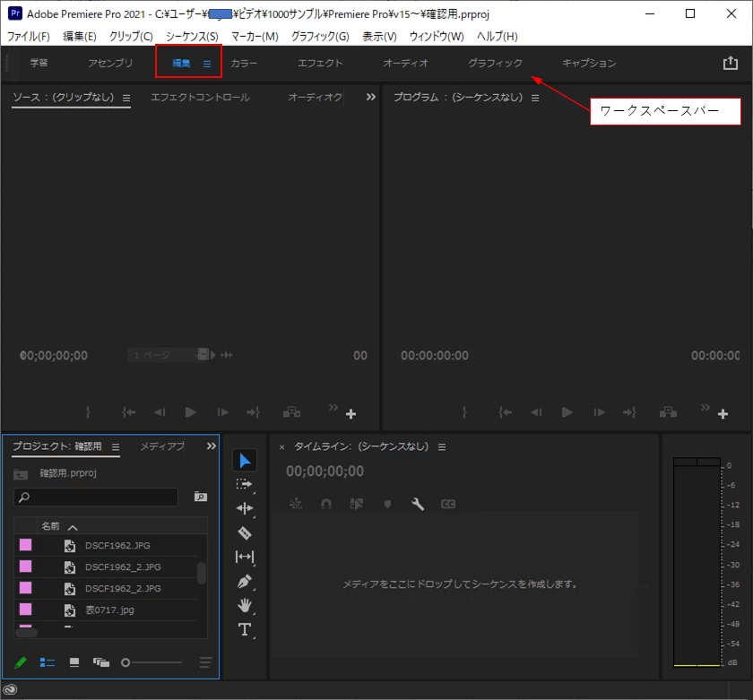Select the Pen tool
This screenshot has height=700, width=753.
(245, 582)
